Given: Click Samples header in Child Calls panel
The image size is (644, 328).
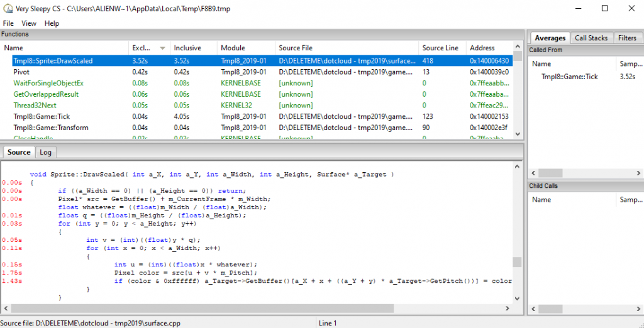Looking at the screenshot, I should [630, 200].
